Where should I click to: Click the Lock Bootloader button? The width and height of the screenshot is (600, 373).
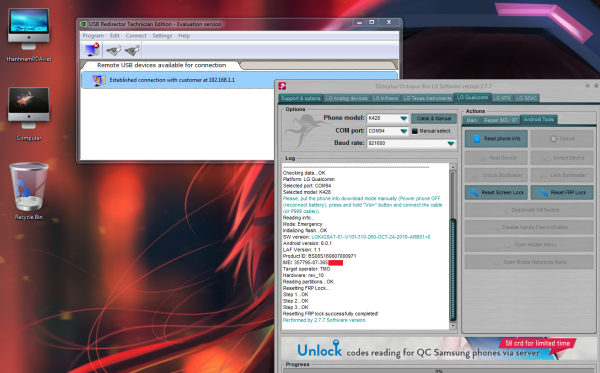point(562,175)
